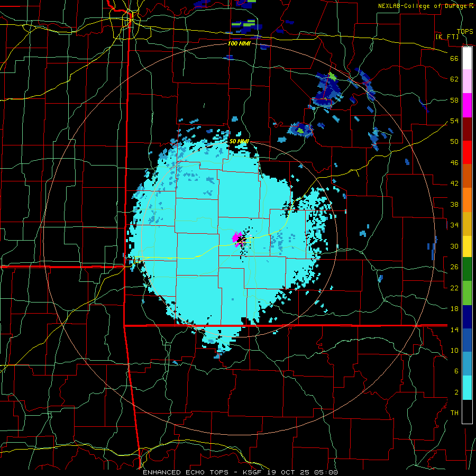Select the bright red legend swatch

tap(467, 152)
